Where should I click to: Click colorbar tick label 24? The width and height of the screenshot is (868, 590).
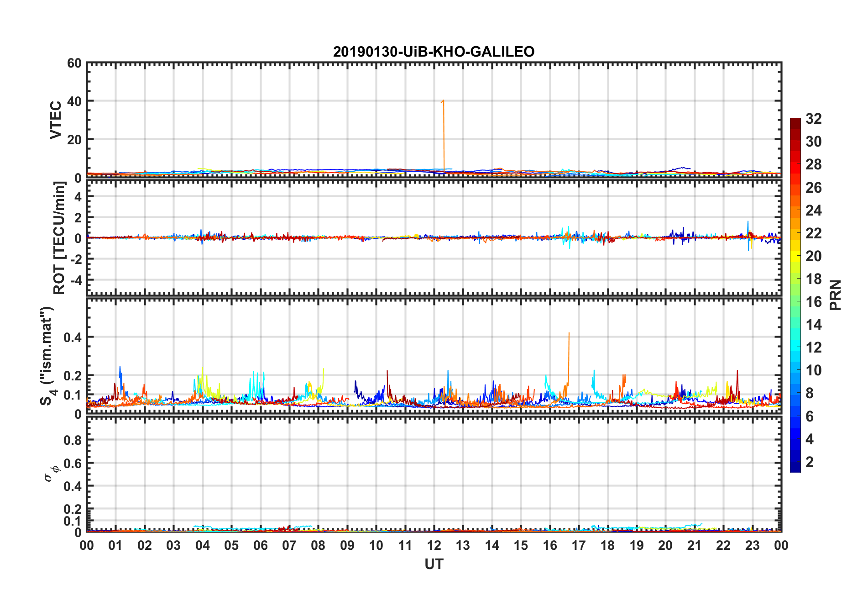pos(814,211)
